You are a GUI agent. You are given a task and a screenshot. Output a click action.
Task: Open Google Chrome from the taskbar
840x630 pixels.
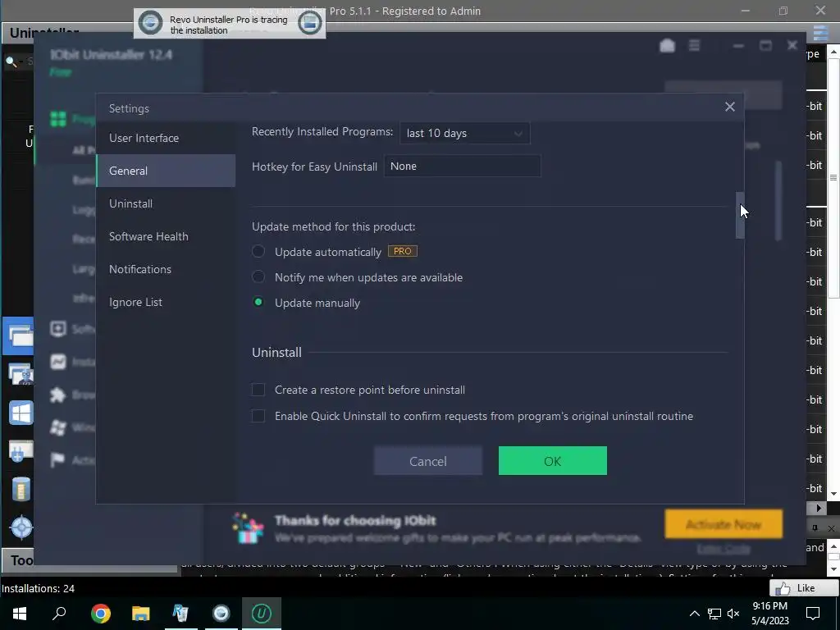[x=101, y=613]
